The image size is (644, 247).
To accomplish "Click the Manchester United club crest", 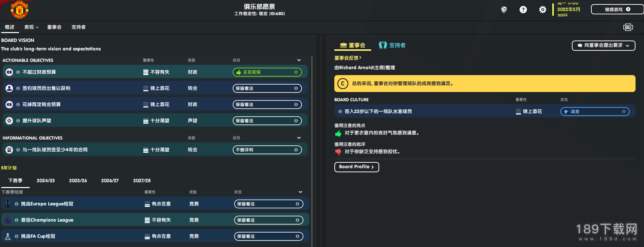I will click(20, 9).
